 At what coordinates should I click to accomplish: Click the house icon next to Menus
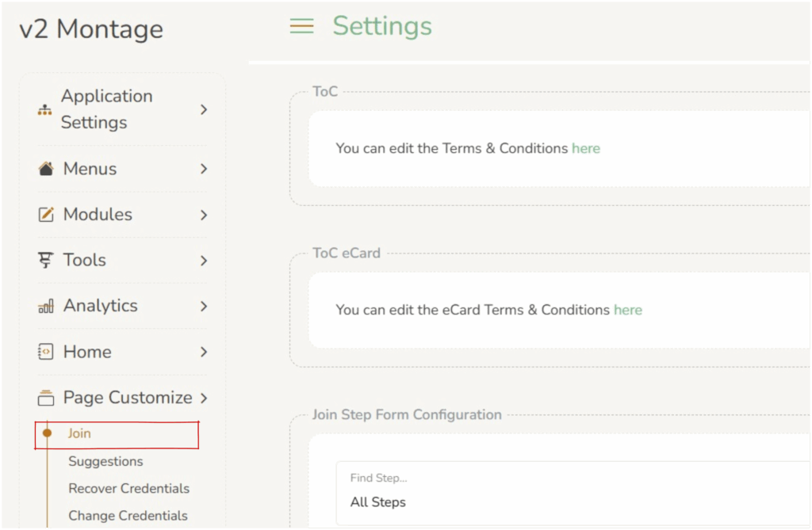coord(46,169)
